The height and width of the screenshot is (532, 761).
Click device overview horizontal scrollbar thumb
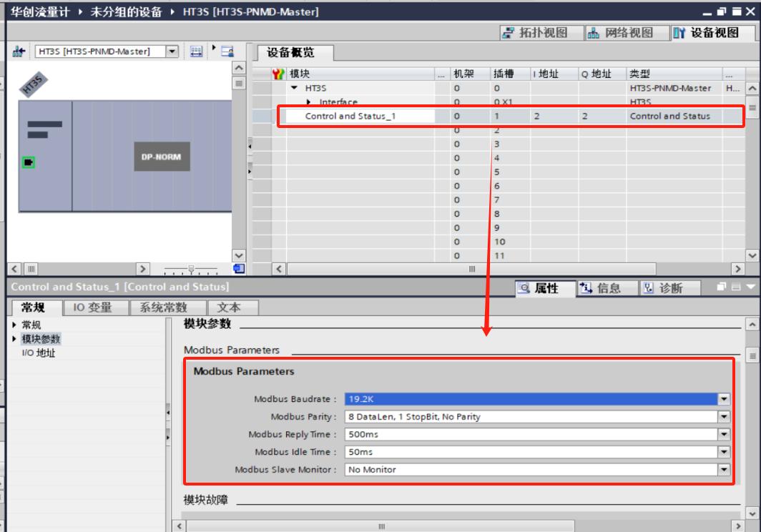472,269
